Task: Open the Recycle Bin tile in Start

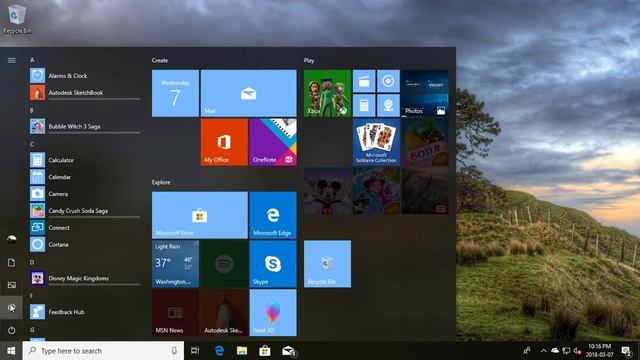Action: (x=327, y=264)
